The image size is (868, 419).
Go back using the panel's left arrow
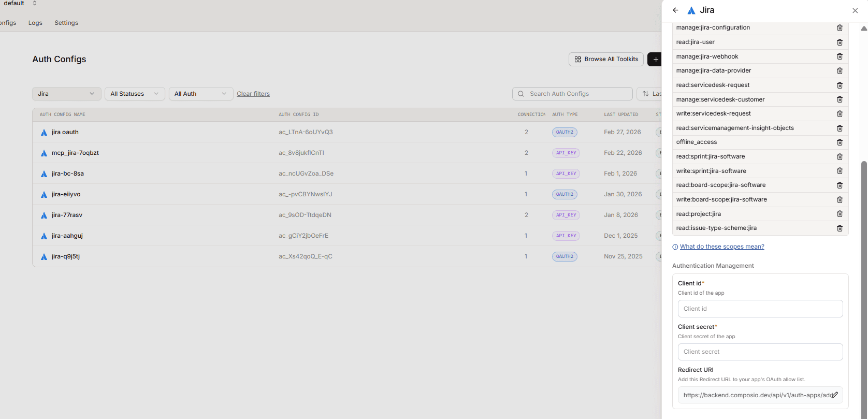675,10
